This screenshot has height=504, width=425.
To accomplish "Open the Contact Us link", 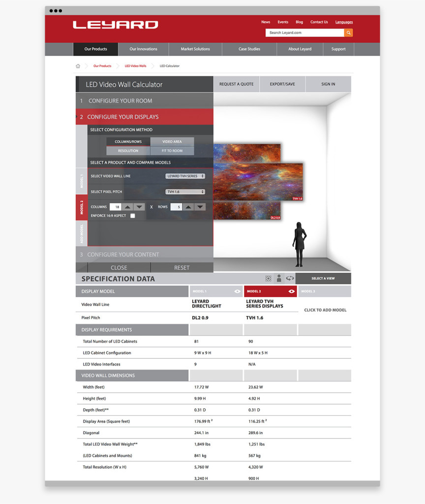I will tap(319, 22).
